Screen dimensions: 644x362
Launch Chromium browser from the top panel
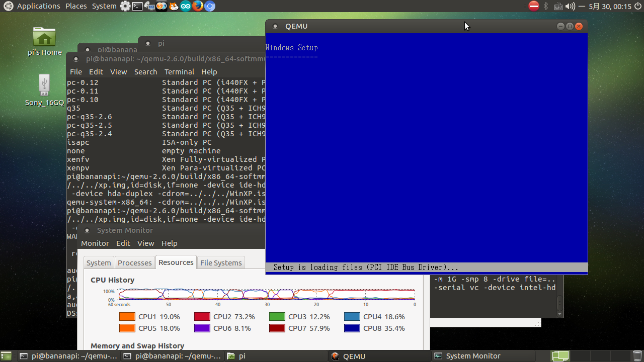pyautogui.click(x=210, y=6)
